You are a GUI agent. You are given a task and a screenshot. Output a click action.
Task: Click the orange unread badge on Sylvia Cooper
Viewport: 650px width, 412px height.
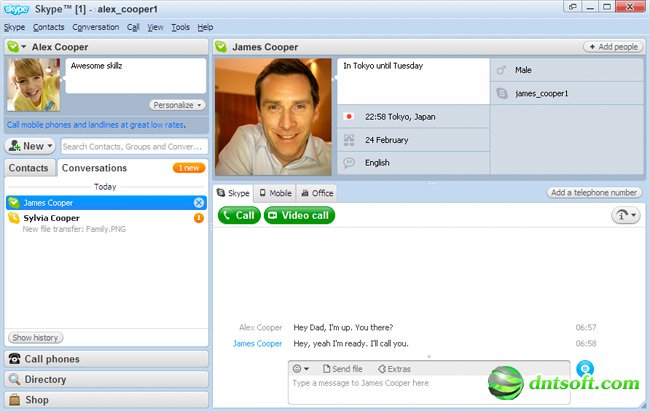[x=199, y=218]
